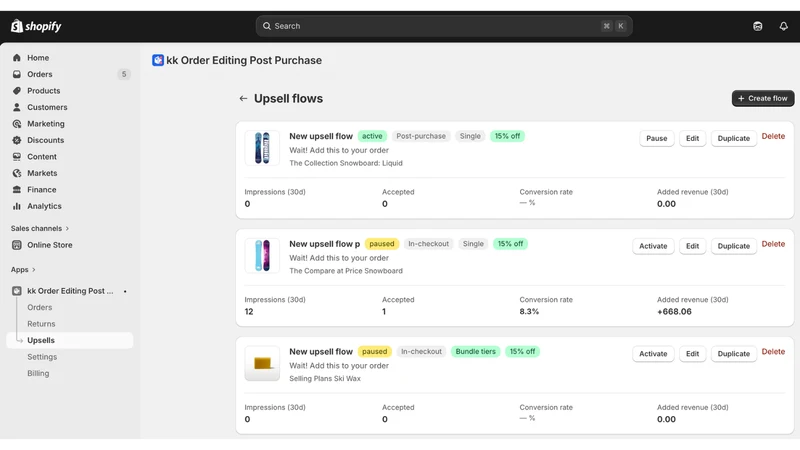The width and height of the screenshot is (800, 450).
Task: Open the Billing sub-item
Action: 38,373
